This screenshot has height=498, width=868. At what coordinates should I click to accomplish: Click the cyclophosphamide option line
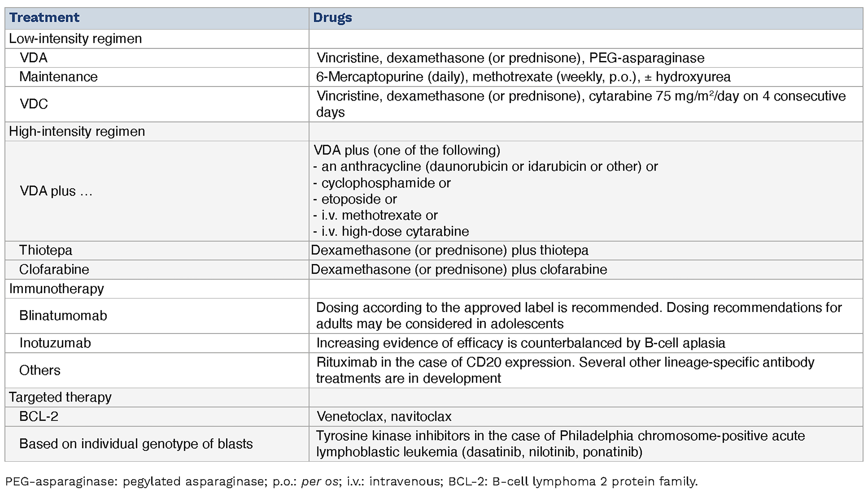click(382, 183)
